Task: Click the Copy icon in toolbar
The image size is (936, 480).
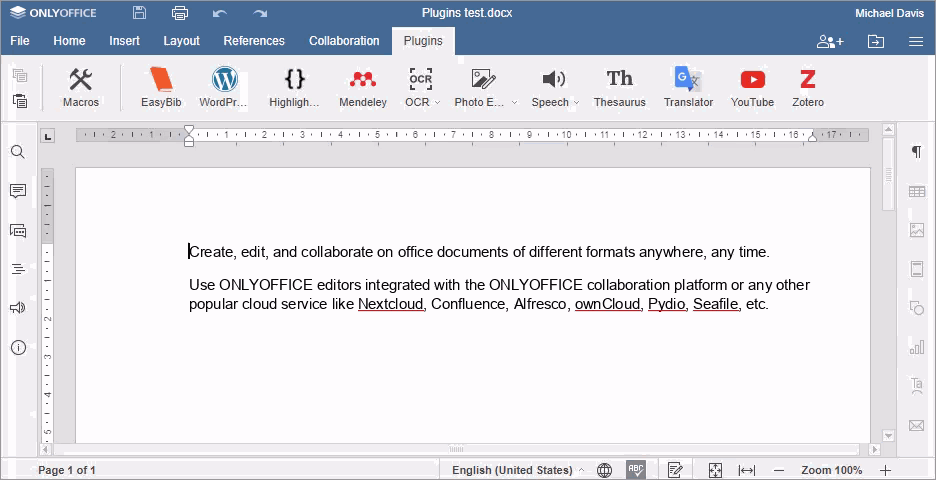Action: coord(20,75)
